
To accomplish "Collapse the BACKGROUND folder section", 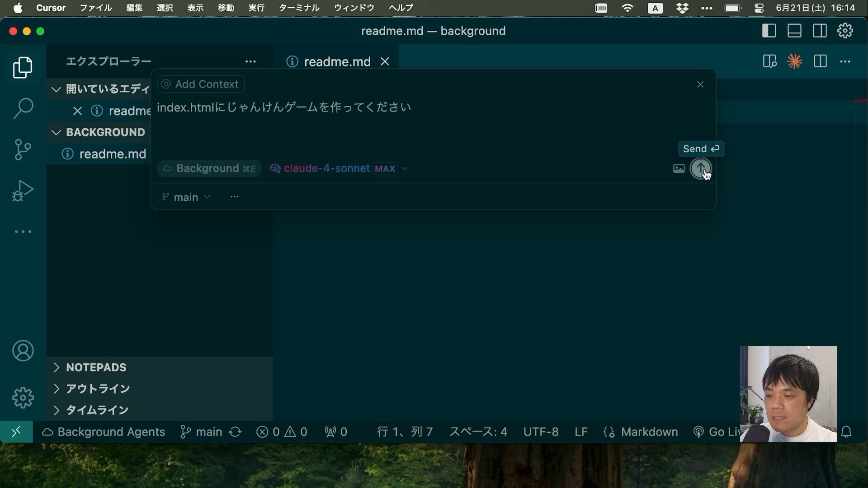I will pyautogui.click(x=56, y=132).
